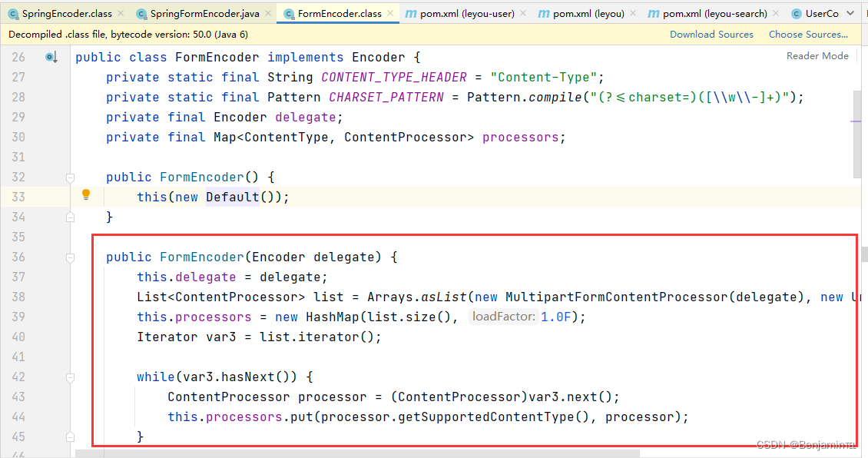Screen dimensions: 868x458
Task: Open the hidden tabs dropdown beside UserCo tab
Action: (850, 13)
